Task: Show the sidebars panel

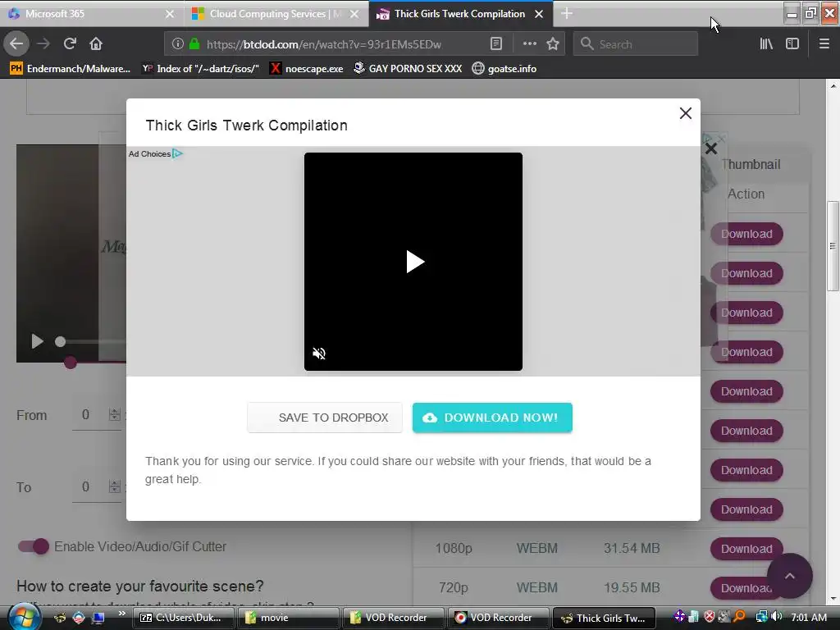Action: (x=792, y=44)
